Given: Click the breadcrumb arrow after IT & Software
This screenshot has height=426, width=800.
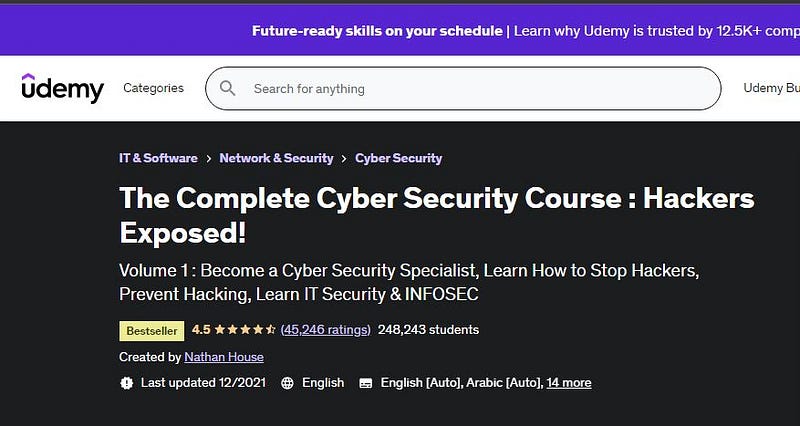Looking at the screenshot, I should click(x=209, y=159).
